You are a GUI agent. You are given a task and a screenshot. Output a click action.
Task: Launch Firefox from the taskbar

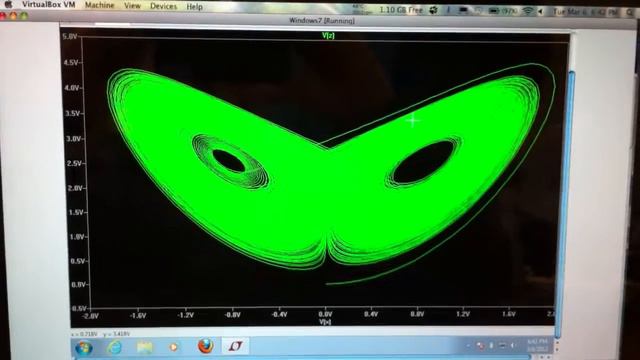click(x=205, y=346)
